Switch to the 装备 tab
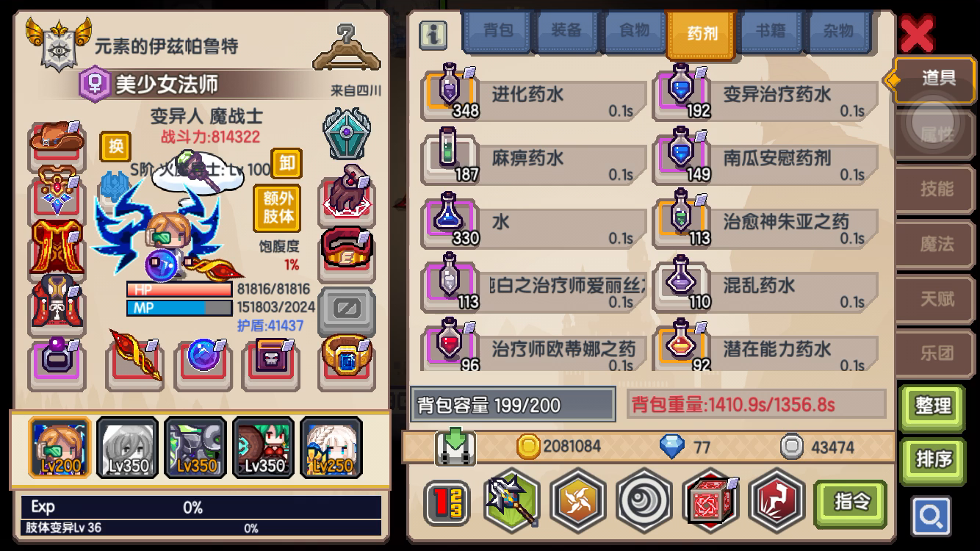This screenshot has height=551, width=980. click(x=566, y=31)
